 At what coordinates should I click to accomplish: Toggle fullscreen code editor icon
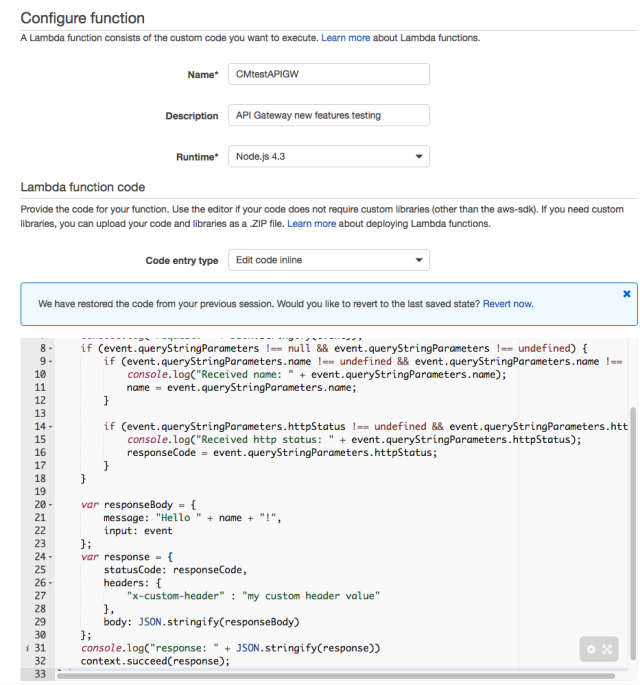click(x=607, y=649)
